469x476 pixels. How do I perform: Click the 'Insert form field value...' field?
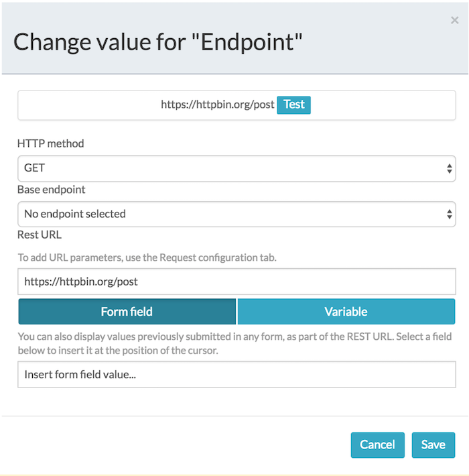coord(237,375)
